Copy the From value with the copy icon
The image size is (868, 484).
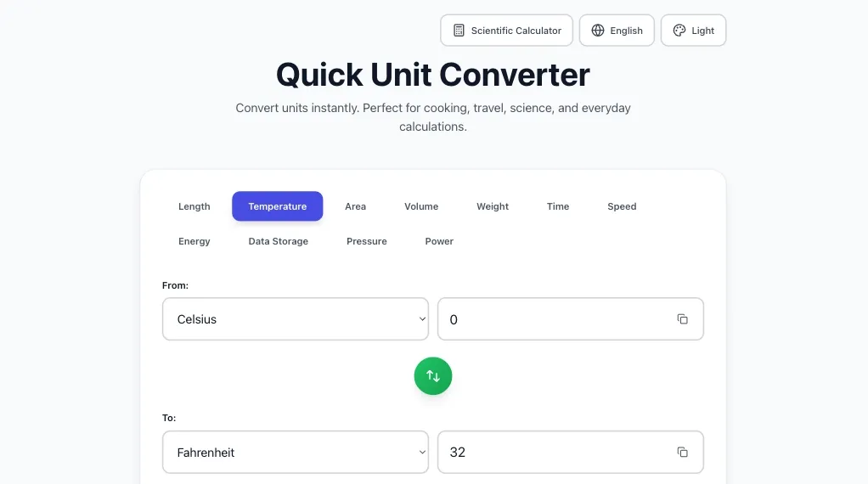point(682,319)
